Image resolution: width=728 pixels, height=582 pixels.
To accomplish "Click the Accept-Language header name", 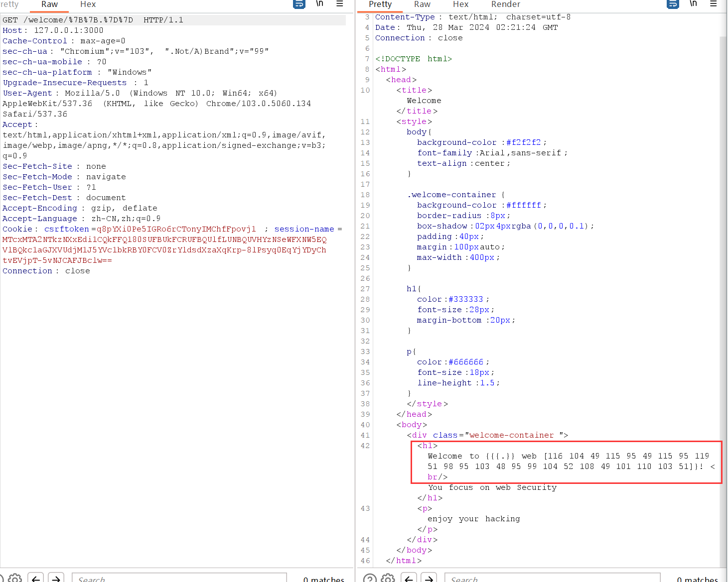I will (40, 219).
